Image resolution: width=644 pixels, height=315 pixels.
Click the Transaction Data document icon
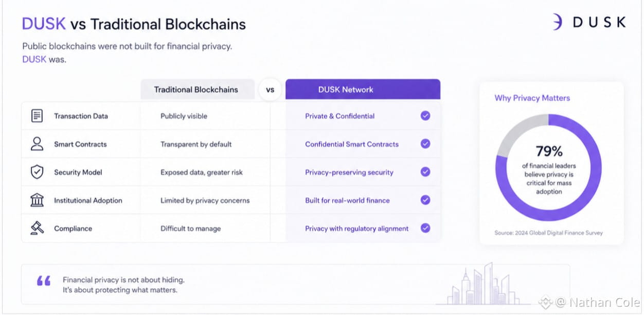tap(37, 116)
